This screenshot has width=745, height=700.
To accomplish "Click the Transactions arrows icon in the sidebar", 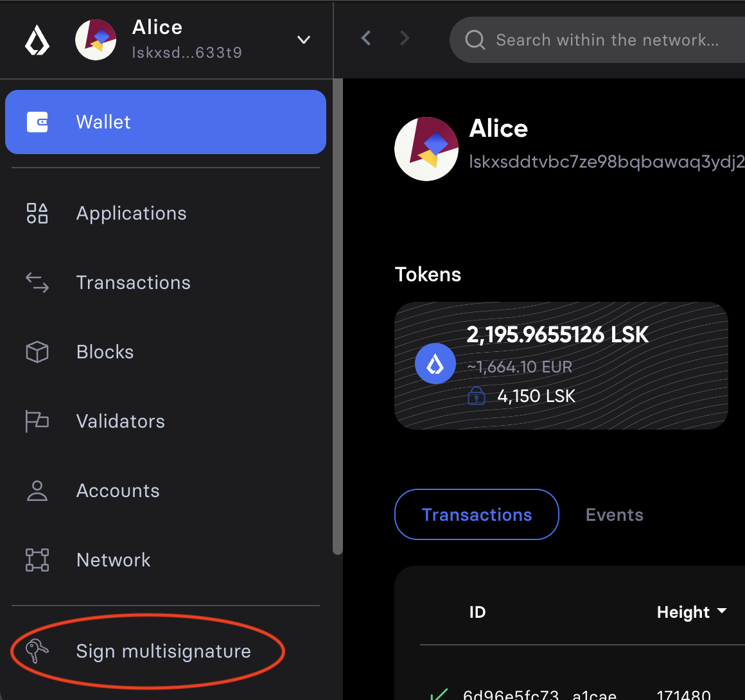I will pyautogui.click(x=37, y=283).
